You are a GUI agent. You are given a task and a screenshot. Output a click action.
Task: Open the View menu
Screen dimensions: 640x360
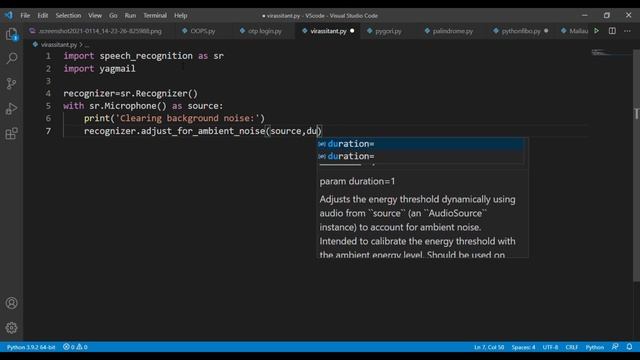tap(95, 16)
